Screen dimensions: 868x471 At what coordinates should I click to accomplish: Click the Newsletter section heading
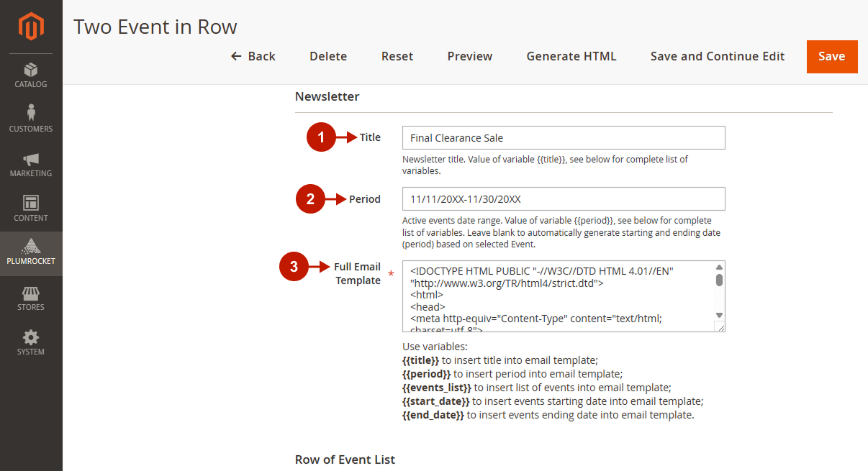coord(327,96)
